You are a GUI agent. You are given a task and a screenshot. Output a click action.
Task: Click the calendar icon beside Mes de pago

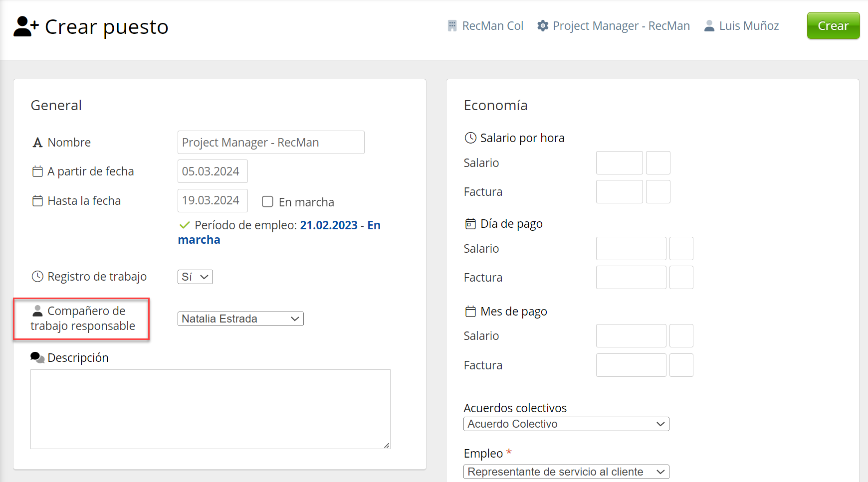(470, 312)
